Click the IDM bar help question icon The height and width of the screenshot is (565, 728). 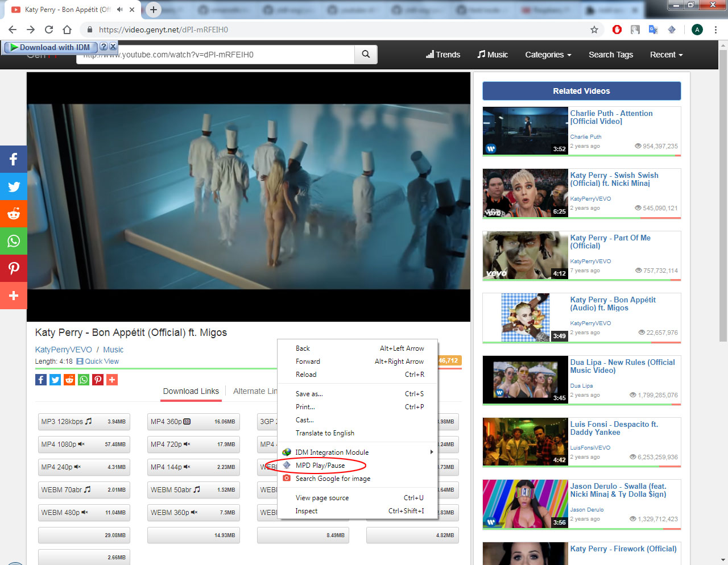104,47
